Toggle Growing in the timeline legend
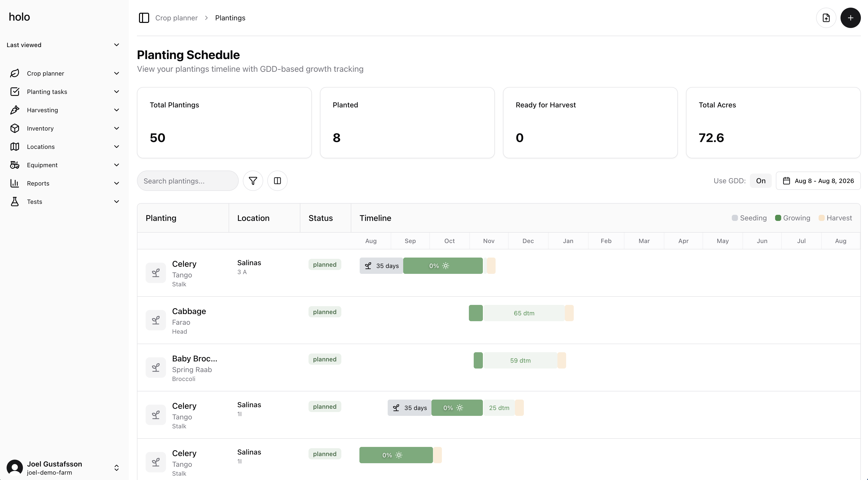 pyautogui.click(x=792, y=218)
